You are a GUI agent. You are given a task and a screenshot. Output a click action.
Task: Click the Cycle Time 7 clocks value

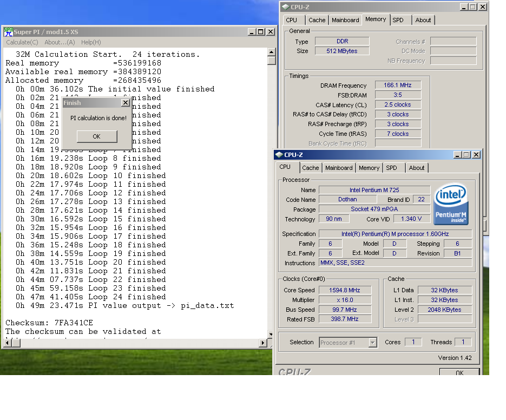(398, 134)
